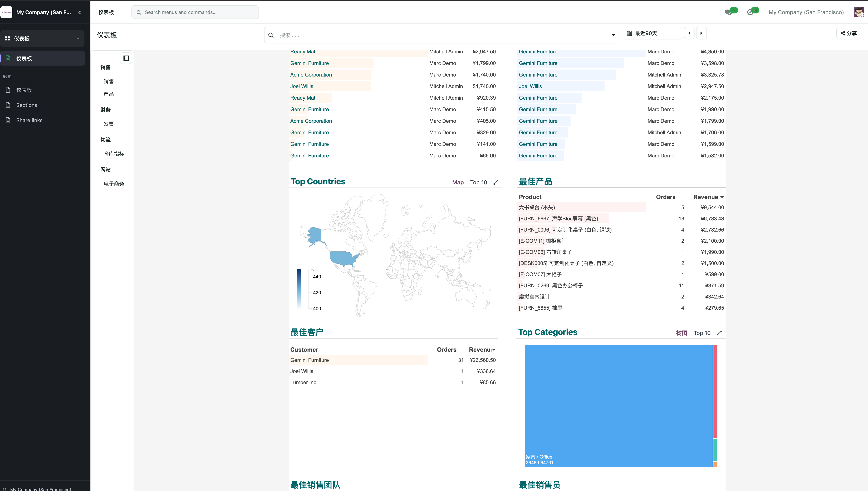
Task: Click the 最佳客户 heading
Action: tap(307, 332)
